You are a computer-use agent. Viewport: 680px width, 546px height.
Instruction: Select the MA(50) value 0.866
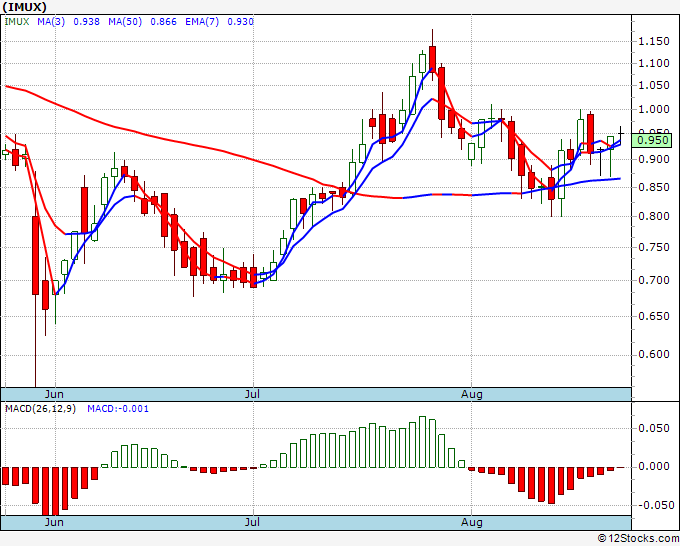pos(163,22)
